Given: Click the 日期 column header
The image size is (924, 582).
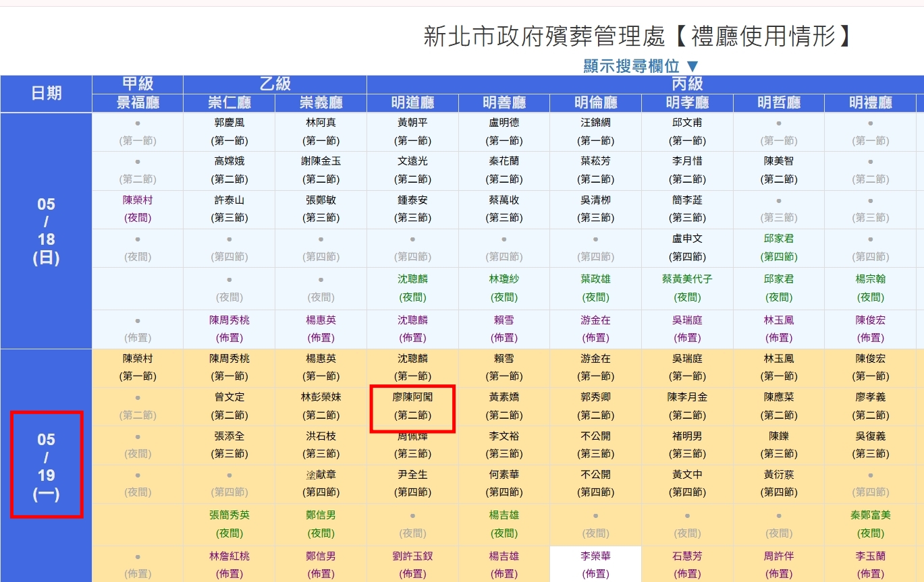Looking at the screenshot, I should (x=46, y=93).
